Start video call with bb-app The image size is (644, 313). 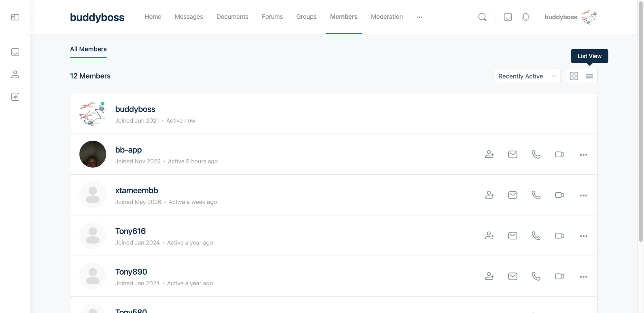click(x=560, y=154)
